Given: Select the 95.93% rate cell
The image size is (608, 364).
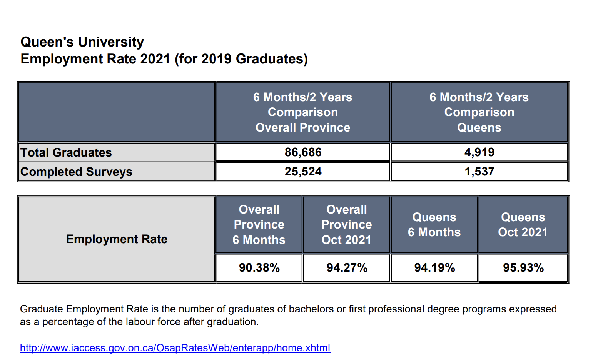Looking at the screenshot, I should click(x=523, y=268).
